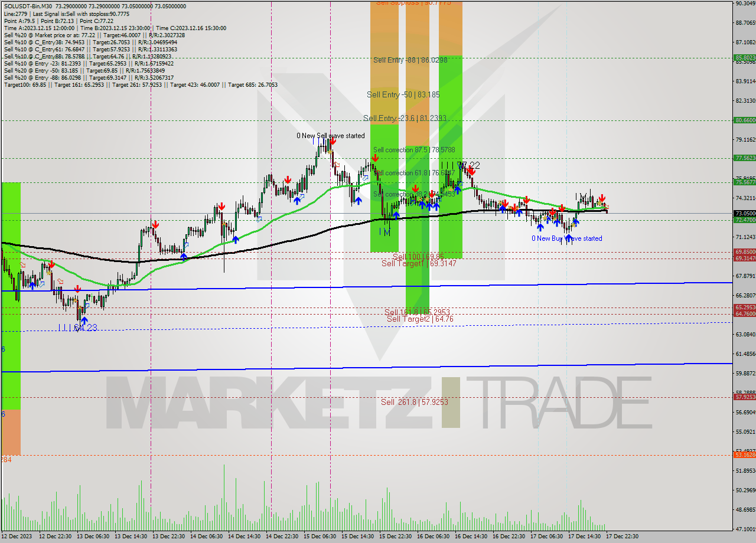Click the 'Sell 261.8 | 57.9253' label
The image size is (756, 543).
pos(414,402)
